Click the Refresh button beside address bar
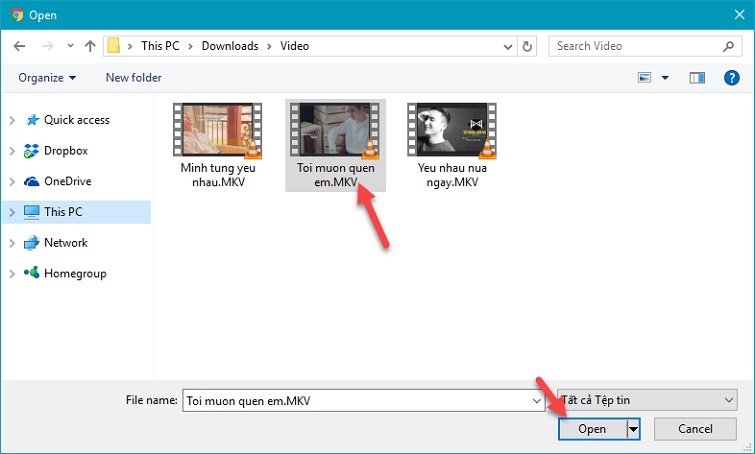The height and width of the screenshot is (454, 755). point(528,46)
